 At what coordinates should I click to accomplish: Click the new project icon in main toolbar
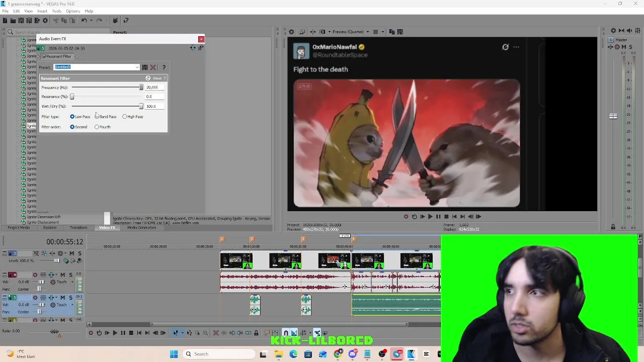[x=5, y=21]
